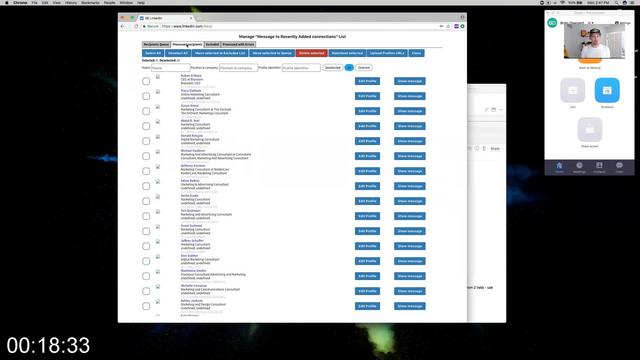Click the Chrome reload page icon
Image resolution: width=640 pixels, height=360 pixels.
(136, 26)
